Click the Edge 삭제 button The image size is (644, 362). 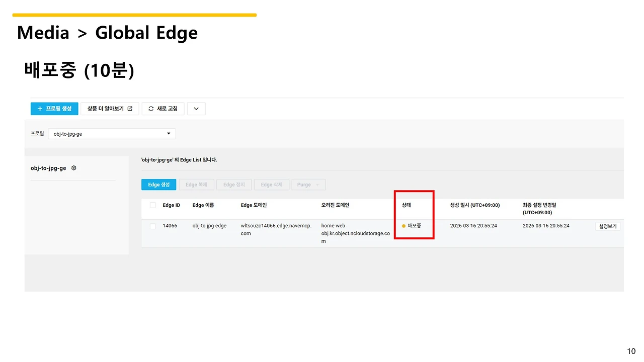click(272, 185)
